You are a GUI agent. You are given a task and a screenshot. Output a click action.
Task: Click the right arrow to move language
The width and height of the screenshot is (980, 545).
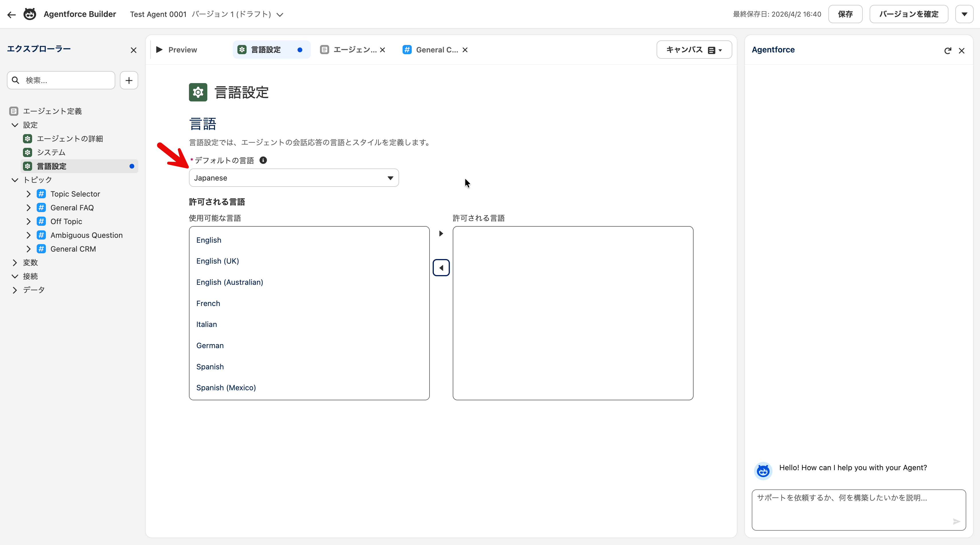click(441, 234)
